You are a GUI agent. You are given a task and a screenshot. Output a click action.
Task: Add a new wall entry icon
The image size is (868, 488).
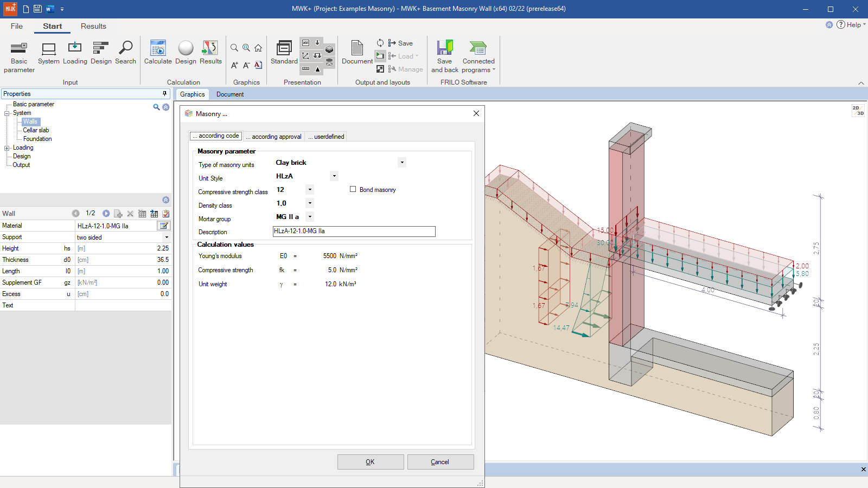(x=118, y=214)
